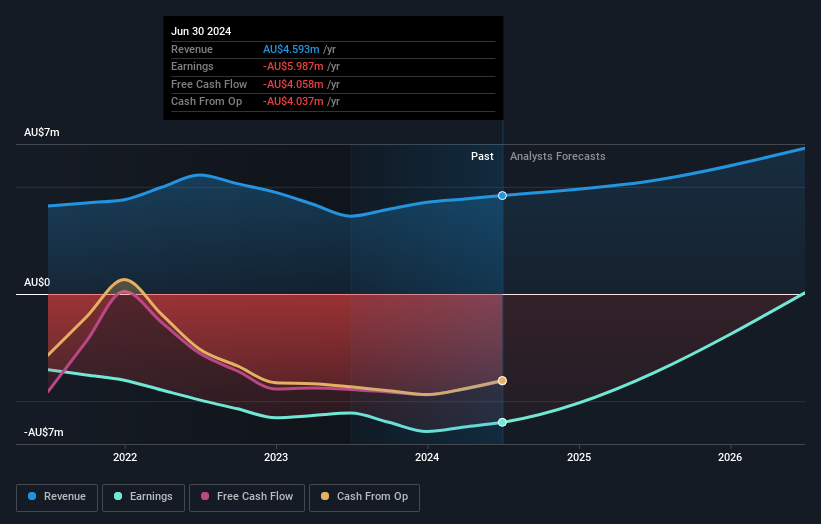Toggle the Cash From Op legend button
The height and width of the screenshot is (524, 821).
coord(364,497)
